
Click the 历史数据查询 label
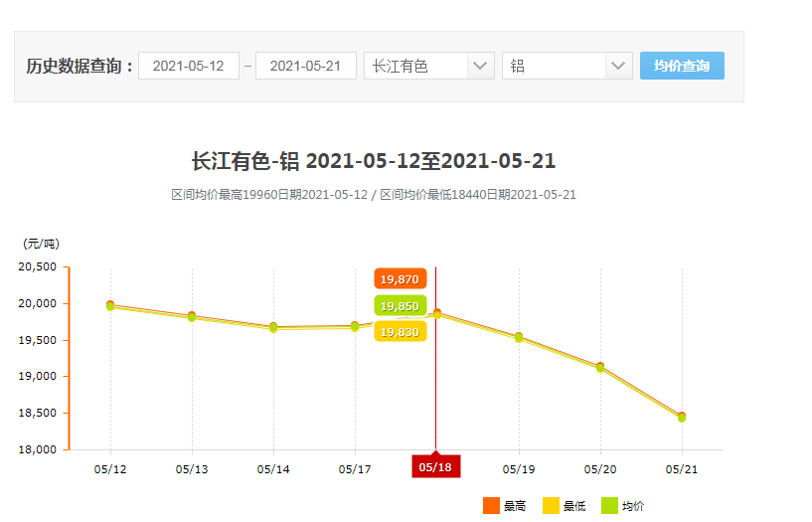click(x=80, y=66)
